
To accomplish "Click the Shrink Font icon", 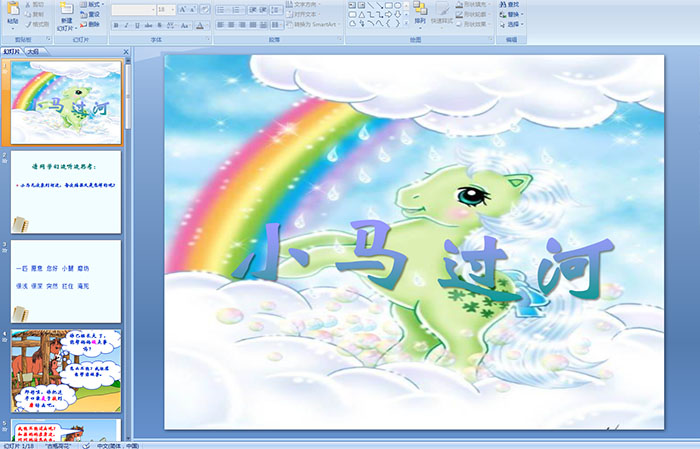I will 193,9.
